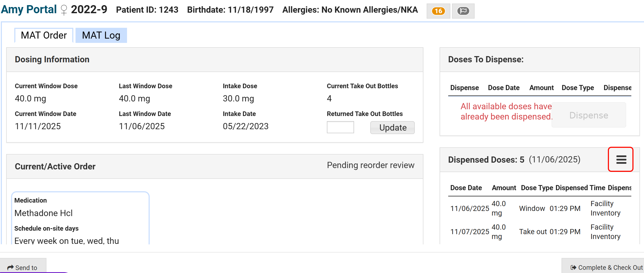Open the Amy Portal patient name link
This screenshot has height=273, width=644.
point(29,10)
